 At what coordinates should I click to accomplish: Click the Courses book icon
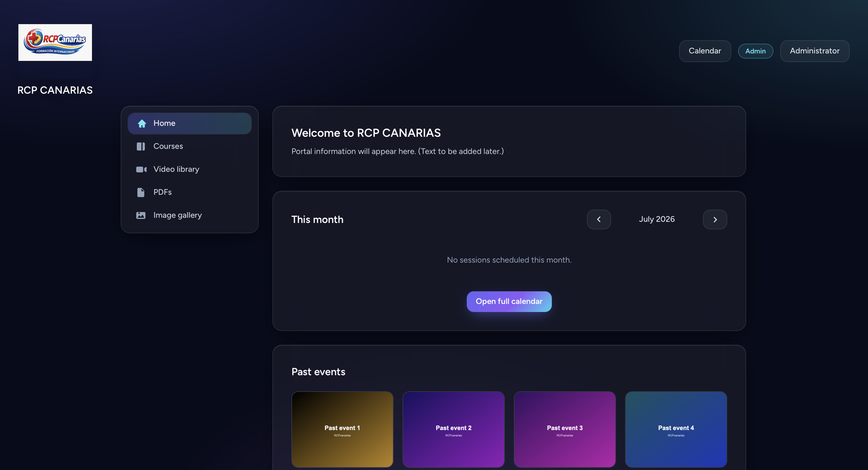click(141, 146)
